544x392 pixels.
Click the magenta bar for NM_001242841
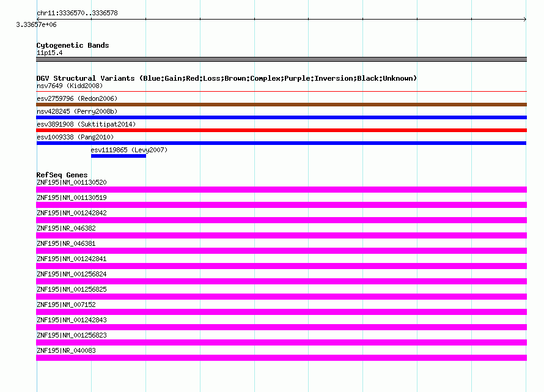coord(281,266)
